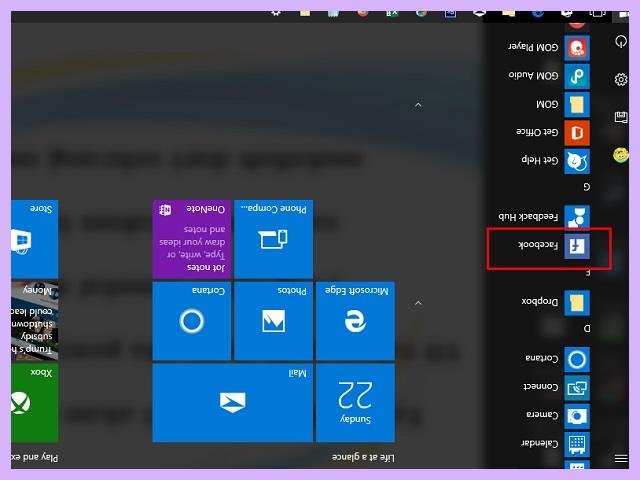Launch GOM Audio from the app list

coord(547,76)
